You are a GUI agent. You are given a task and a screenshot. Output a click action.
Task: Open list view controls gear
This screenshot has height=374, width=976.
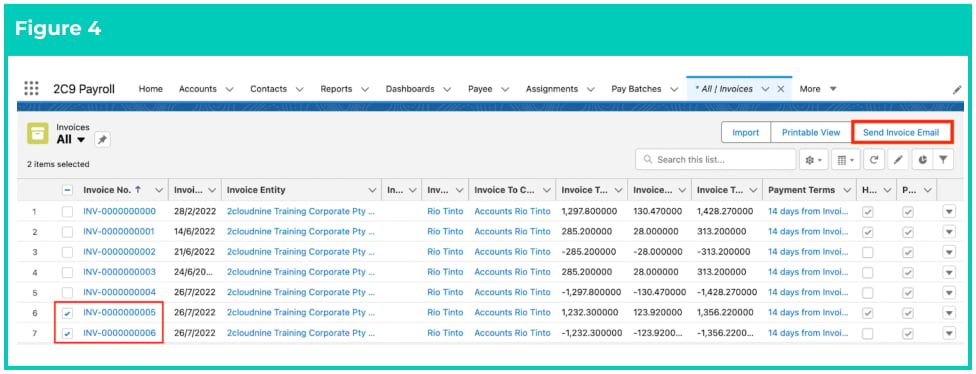coord(814,160)
